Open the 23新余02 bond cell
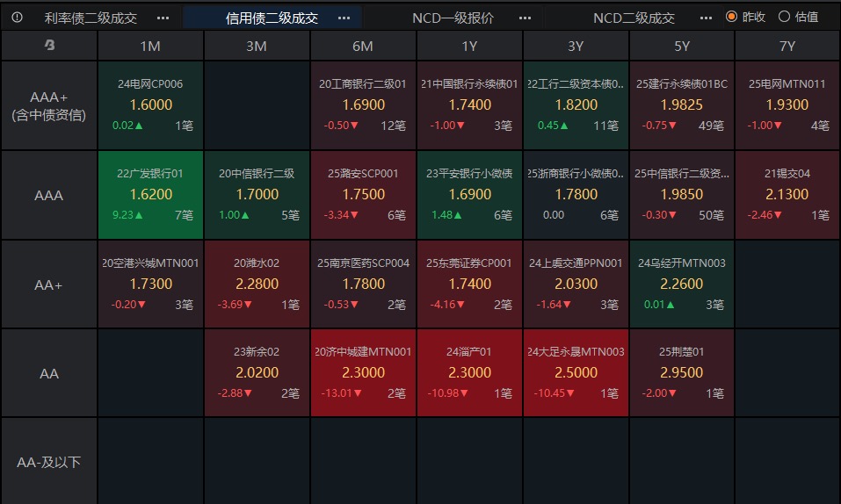841x504 pixels. (257, 373)
